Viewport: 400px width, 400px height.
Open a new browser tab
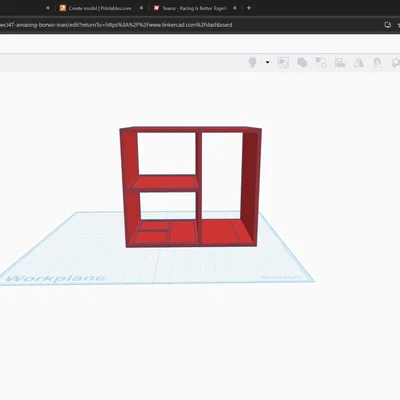(249, 8)
